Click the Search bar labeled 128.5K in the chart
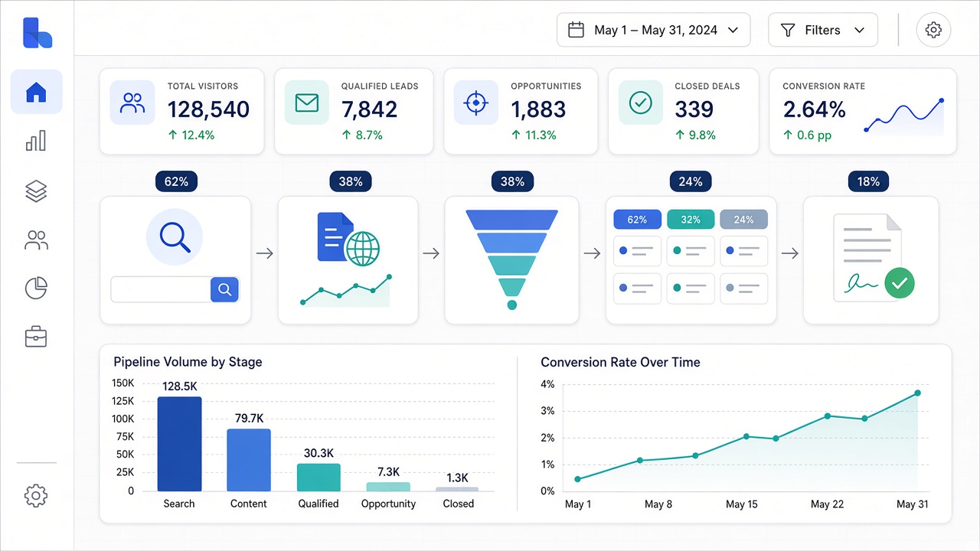 (x=179, y=444)
